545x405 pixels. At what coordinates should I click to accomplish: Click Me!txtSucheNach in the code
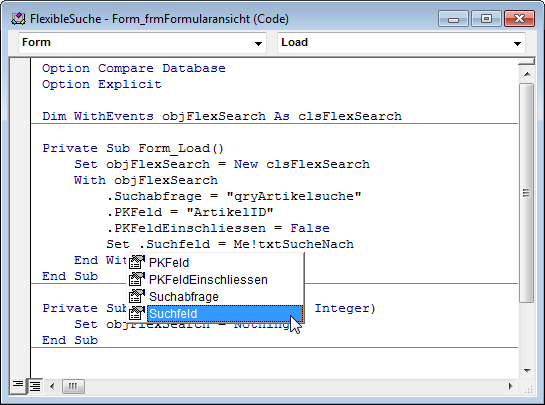(x=294, y=244)
